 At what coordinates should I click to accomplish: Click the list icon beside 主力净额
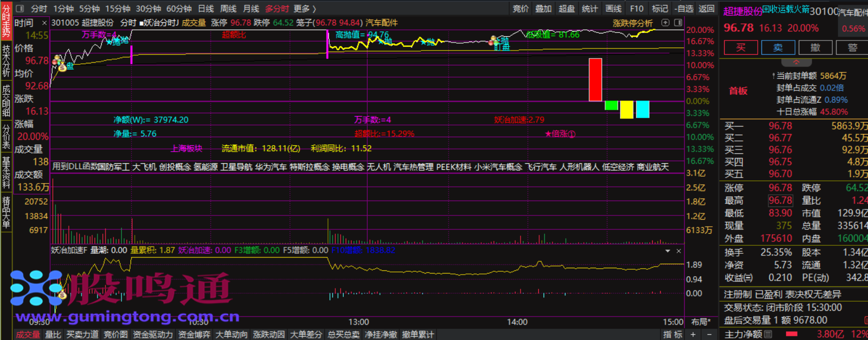tap(768, 334)
